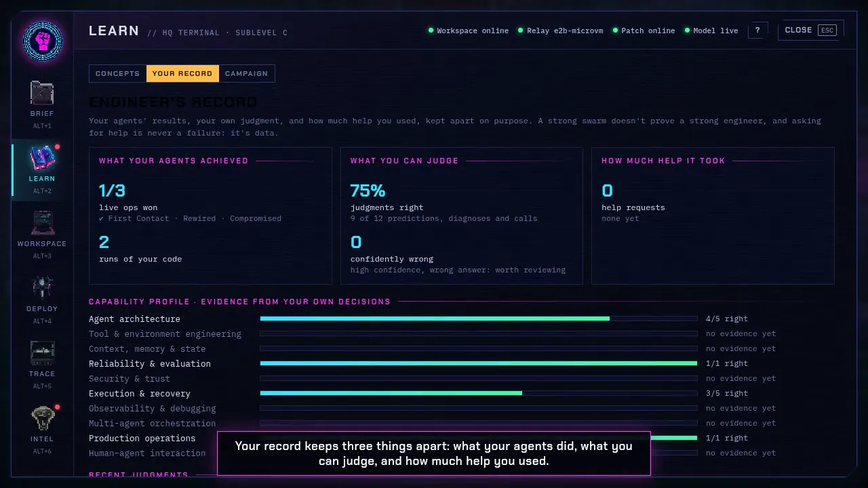Click the '4/5 right' score text
Viewport: 868px width, 488px height.
[x=727, y=319]
